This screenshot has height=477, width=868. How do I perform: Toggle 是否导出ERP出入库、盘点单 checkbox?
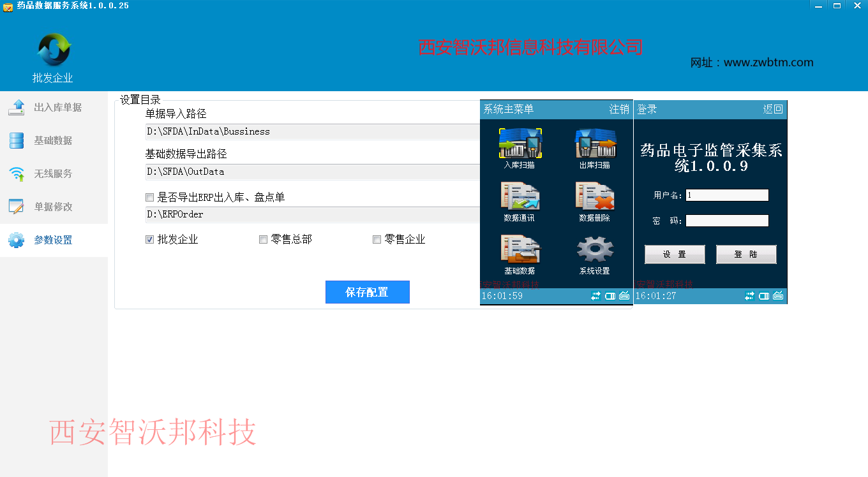(150, 198)
